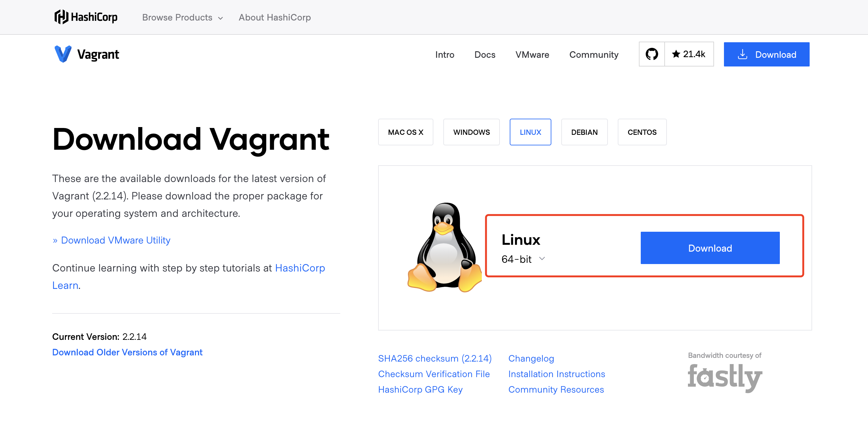Click the Vagrant V logo
The height and width of the screenshot is (438, 868).
coord(63,54)
